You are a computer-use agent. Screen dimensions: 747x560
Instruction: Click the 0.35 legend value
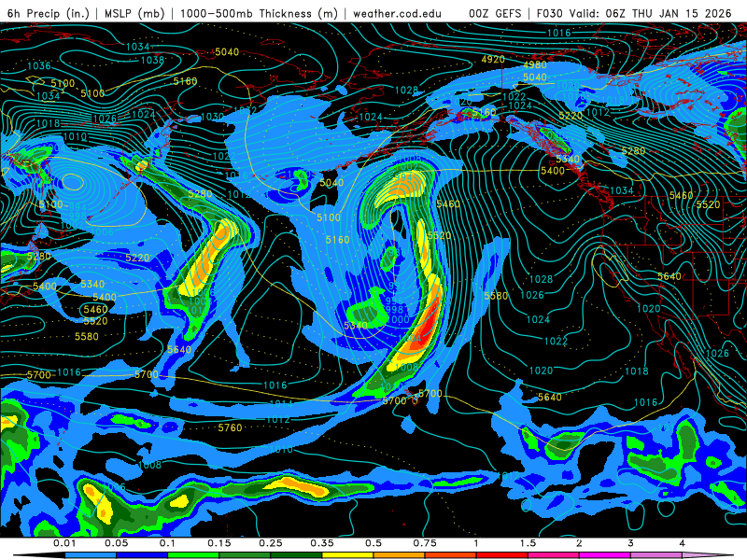click(322, 543)
